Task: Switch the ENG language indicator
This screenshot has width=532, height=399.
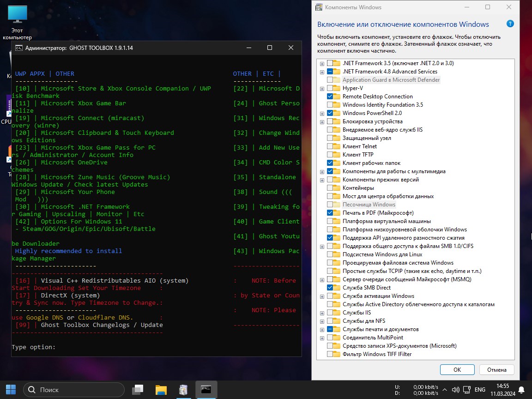Action: 480,390
